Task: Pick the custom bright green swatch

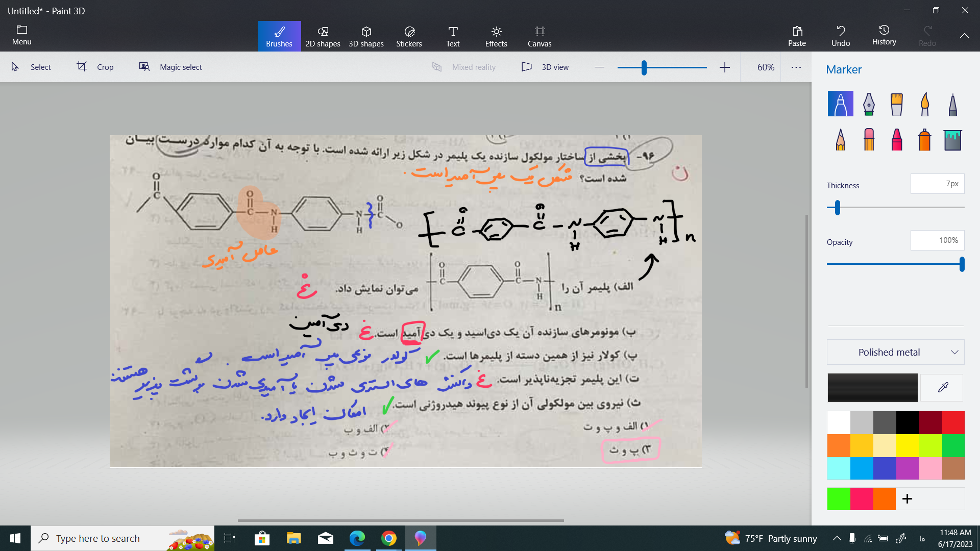Action: tap(839, 499)
